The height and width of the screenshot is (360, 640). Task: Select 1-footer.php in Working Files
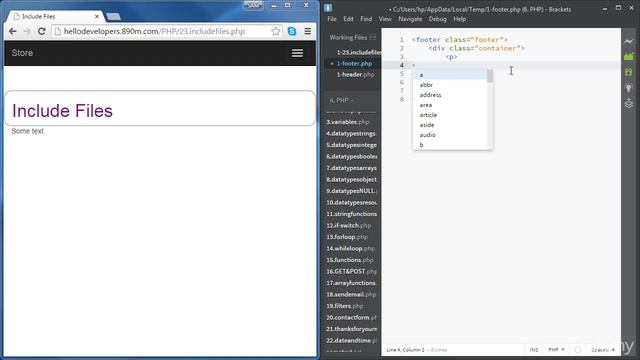click(x=353, y=64)
